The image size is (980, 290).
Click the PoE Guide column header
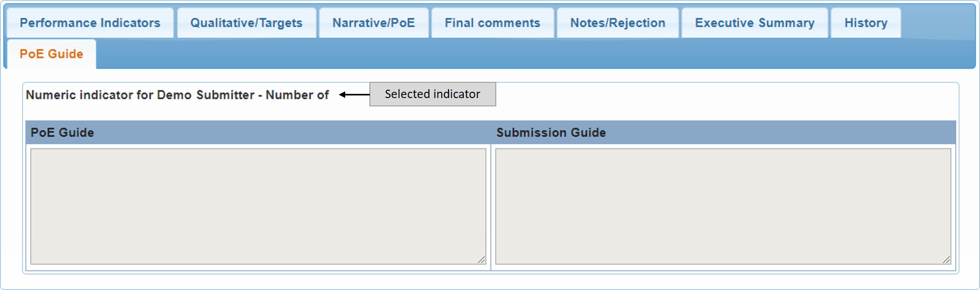tap(62, 133)
